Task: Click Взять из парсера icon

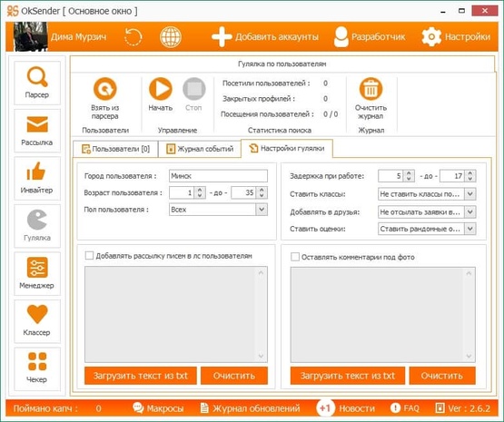Action: coord(105,89)
